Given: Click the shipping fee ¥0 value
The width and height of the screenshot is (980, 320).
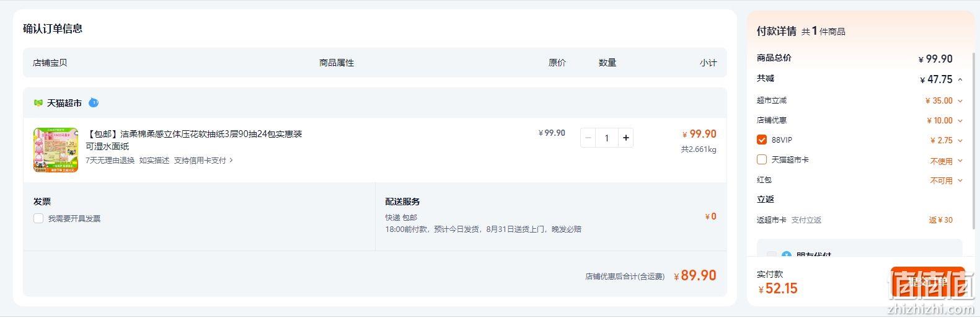Looking at the screenshot, I should [710, 216].
